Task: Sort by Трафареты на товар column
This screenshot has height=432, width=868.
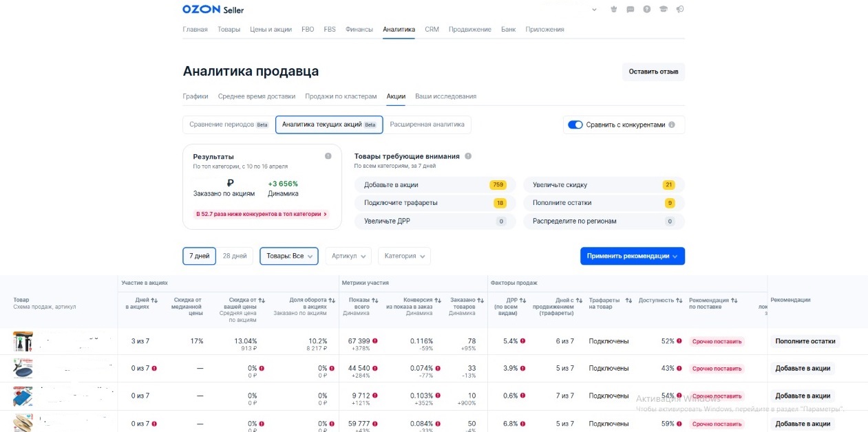Action: pyautogui.click(x=628, y=301)
